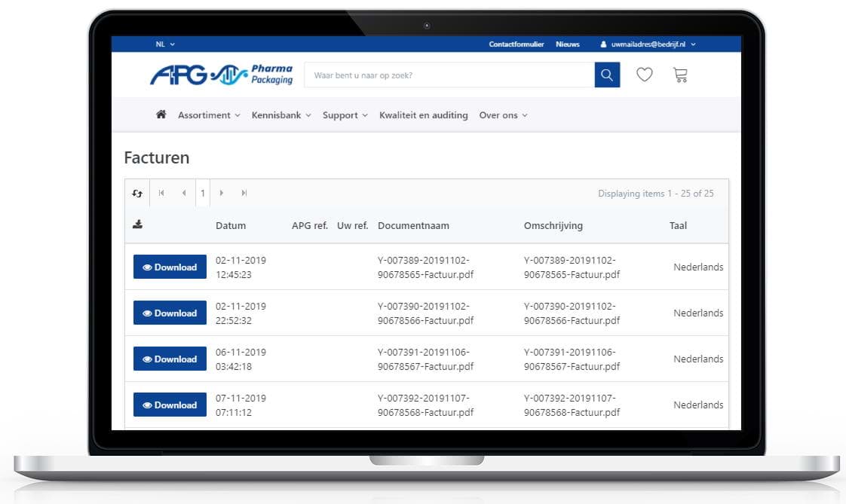Click the download column header icon
This screenshot has height=504, width=846.
coord(137,225)
